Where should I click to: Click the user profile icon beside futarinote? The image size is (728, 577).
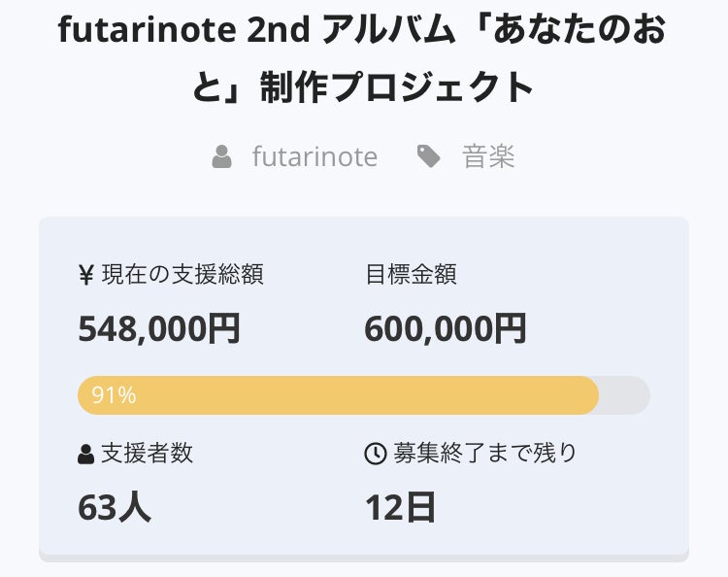point(221,156)
